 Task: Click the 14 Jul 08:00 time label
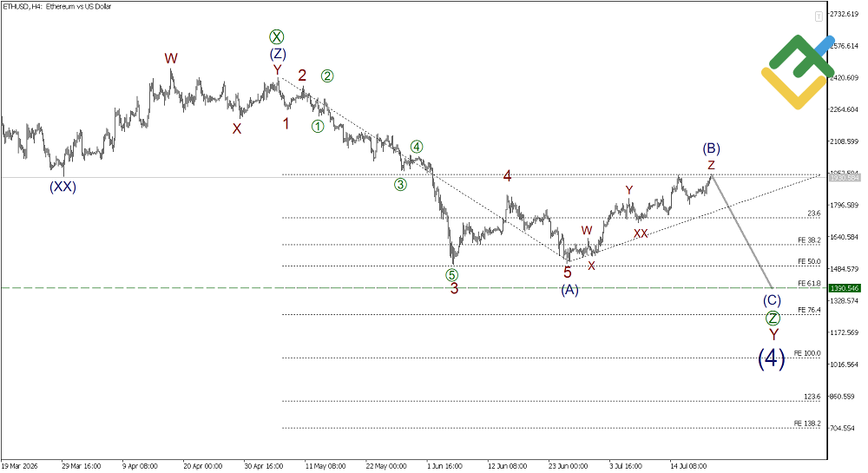(688, 466)
